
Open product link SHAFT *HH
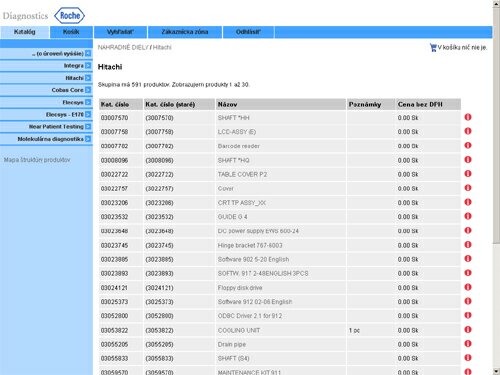pos(233,118)
